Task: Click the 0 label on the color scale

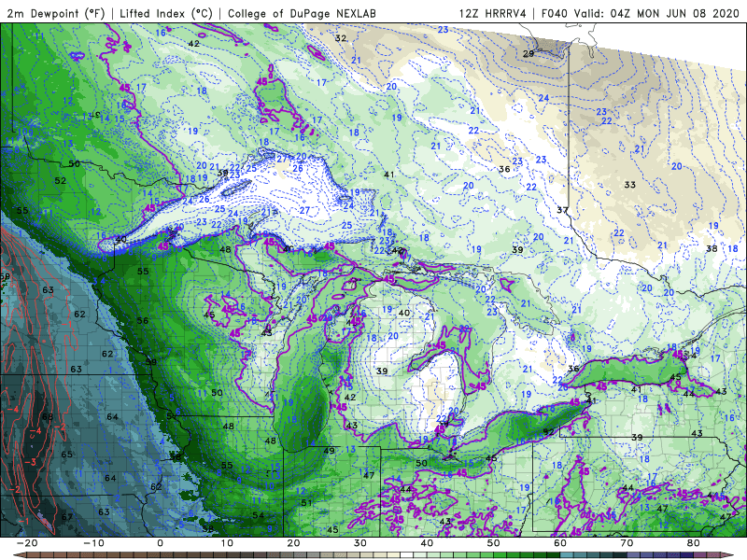Action: click(x=160, y=543)
